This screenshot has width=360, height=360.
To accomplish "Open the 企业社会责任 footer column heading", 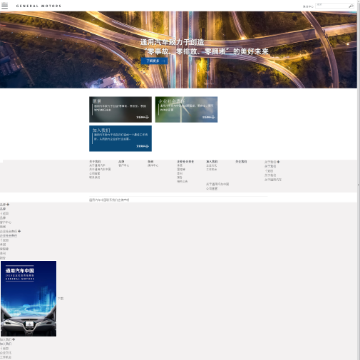I will point(185,162).
